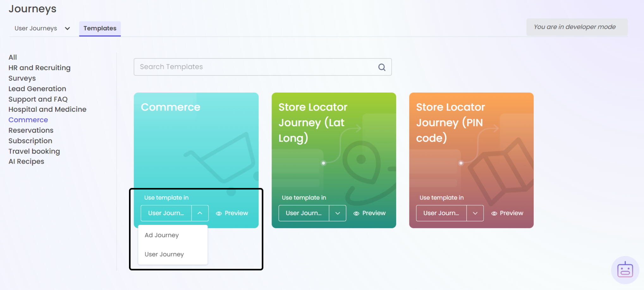Filter by HR and Recruiting category
The image size is (644, 290).
pos(40,68)
